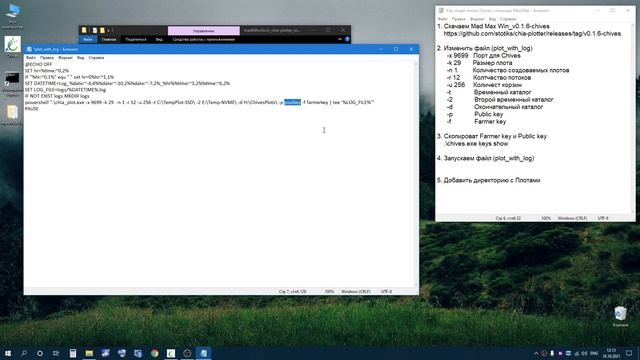Click '5. Добавить директорию с Плотами' line

tap(489, 180)
